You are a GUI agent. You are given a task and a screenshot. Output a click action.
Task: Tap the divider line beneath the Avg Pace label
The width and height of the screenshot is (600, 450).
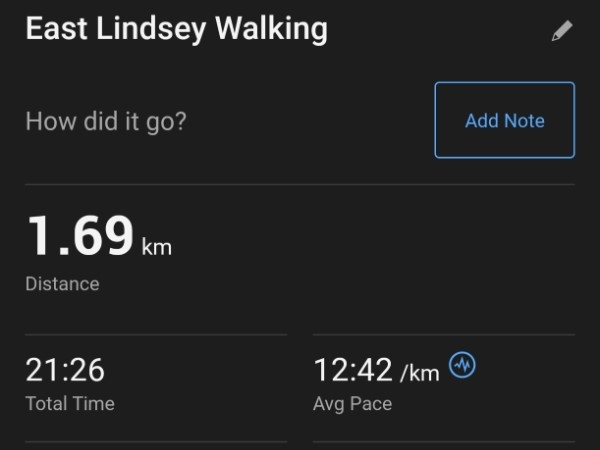click(x=444, y=442)
